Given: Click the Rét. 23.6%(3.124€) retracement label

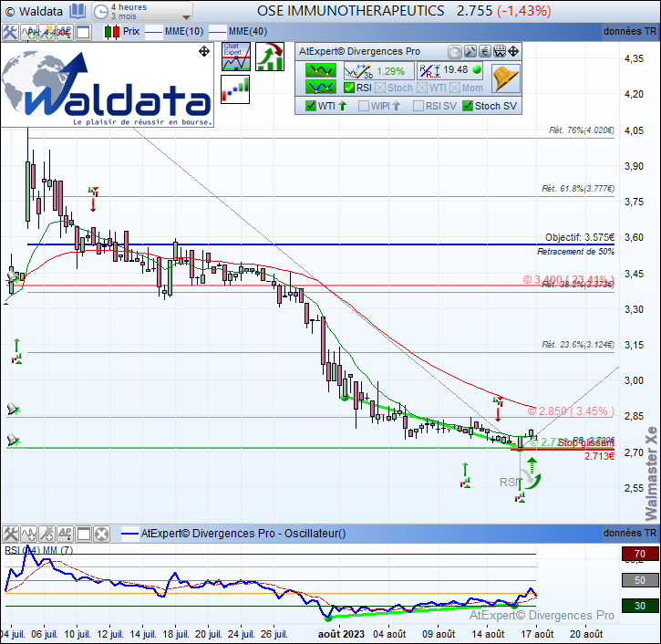Looking at the screenshot, I should (578, 345).
